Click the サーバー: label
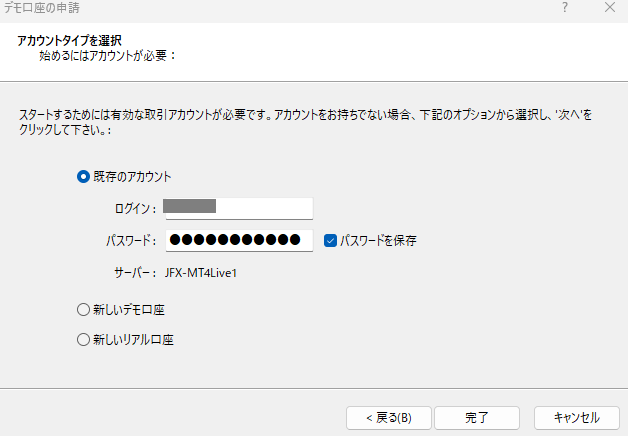 click(x=135, y=273)
